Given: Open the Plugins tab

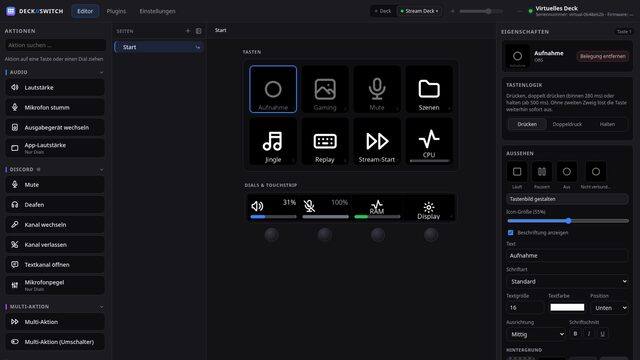Looking at the screenshot, I should (116, 11).
